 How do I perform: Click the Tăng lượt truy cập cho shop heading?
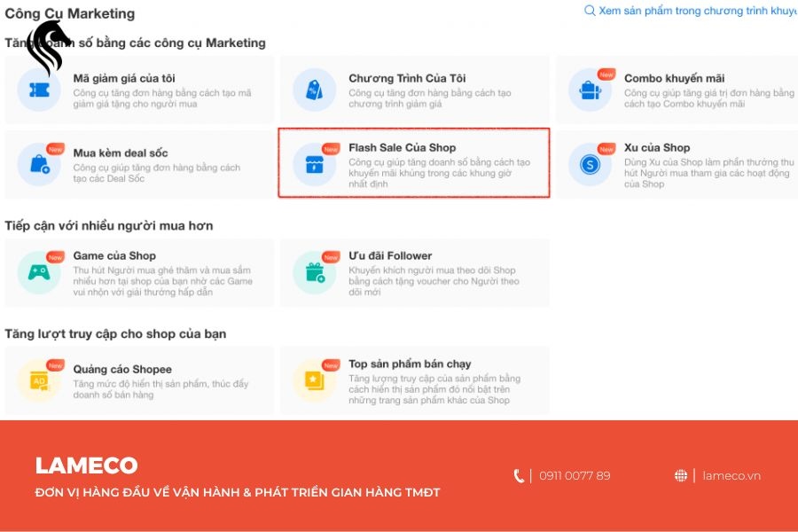[115, 334]
